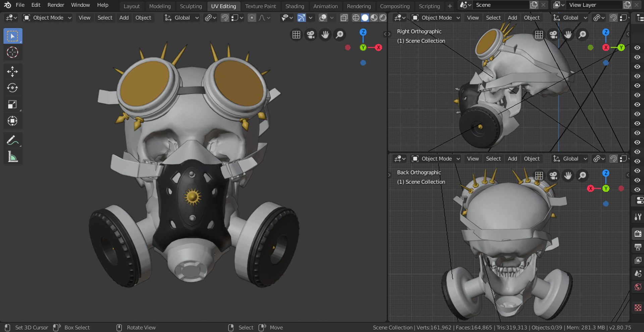Click the pan hand icon in main viewport
Screen dimensions: 644x332
point(325,35)
